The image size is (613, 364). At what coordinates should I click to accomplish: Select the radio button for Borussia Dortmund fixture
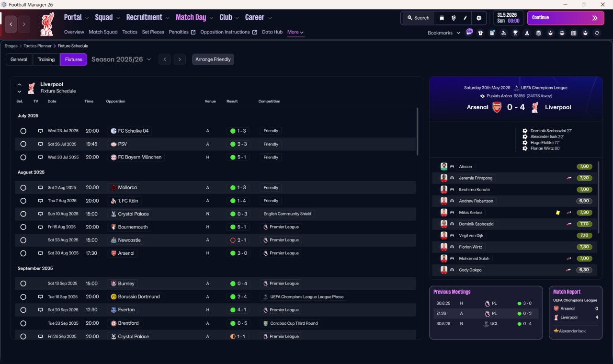23,296
